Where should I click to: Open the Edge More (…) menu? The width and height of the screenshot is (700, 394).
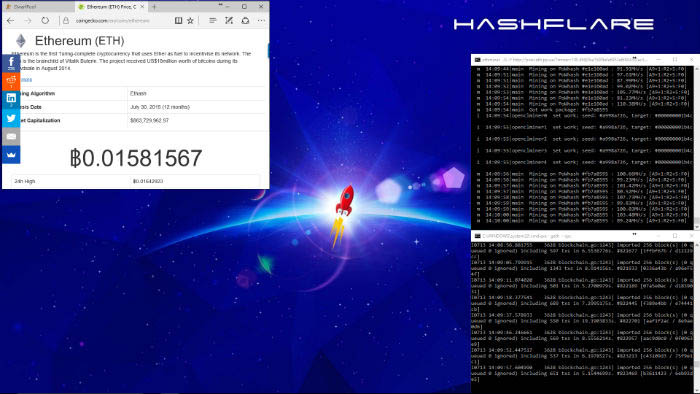[261, 21]
